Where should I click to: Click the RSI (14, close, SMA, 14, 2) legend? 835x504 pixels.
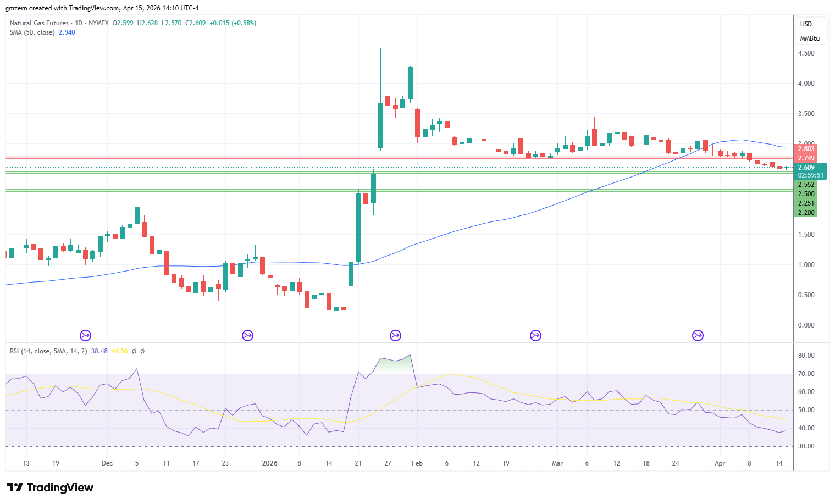pos(48,351)
